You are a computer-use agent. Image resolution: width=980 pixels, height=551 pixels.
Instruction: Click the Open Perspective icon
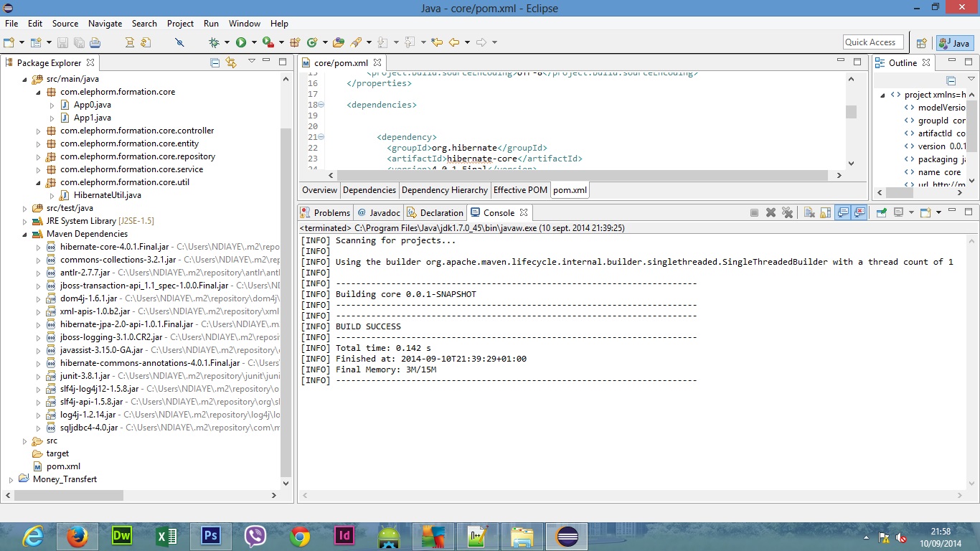(x=922, y=43)
